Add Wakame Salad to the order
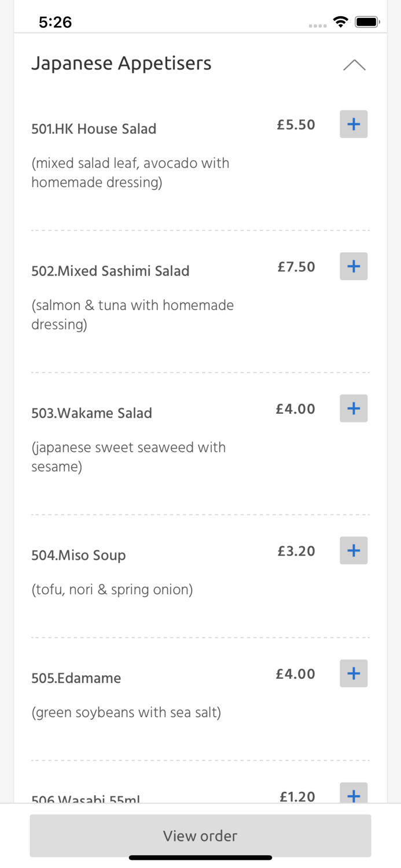 [354, 409]
